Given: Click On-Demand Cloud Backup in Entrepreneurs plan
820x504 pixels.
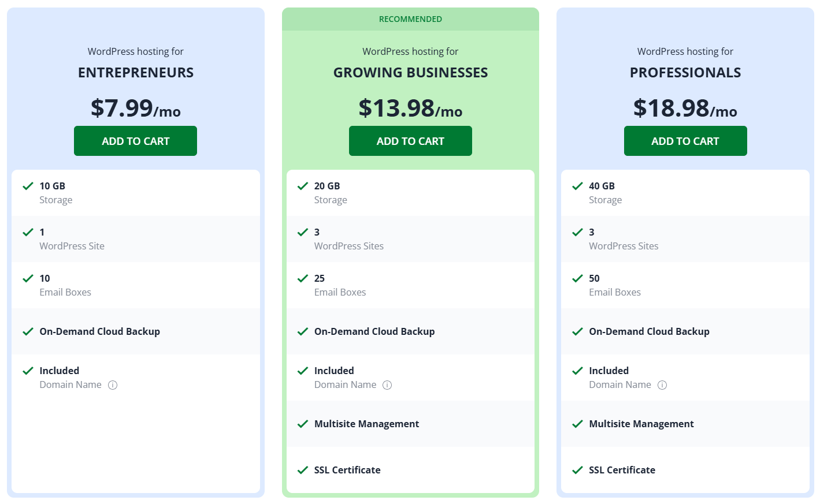Looking at the screenshot, I should tap(99, 331).
